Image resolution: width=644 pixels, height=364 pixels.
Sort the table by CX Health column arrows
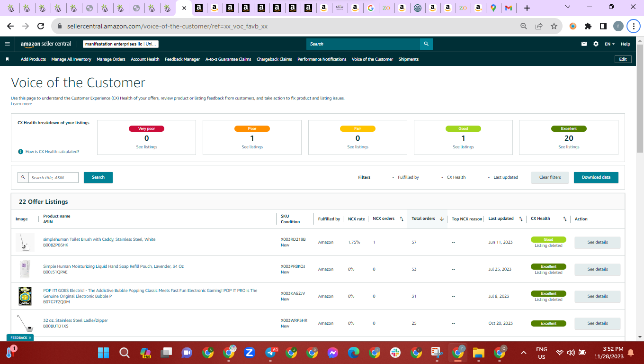pyautogui.click(x=564, y=219)
